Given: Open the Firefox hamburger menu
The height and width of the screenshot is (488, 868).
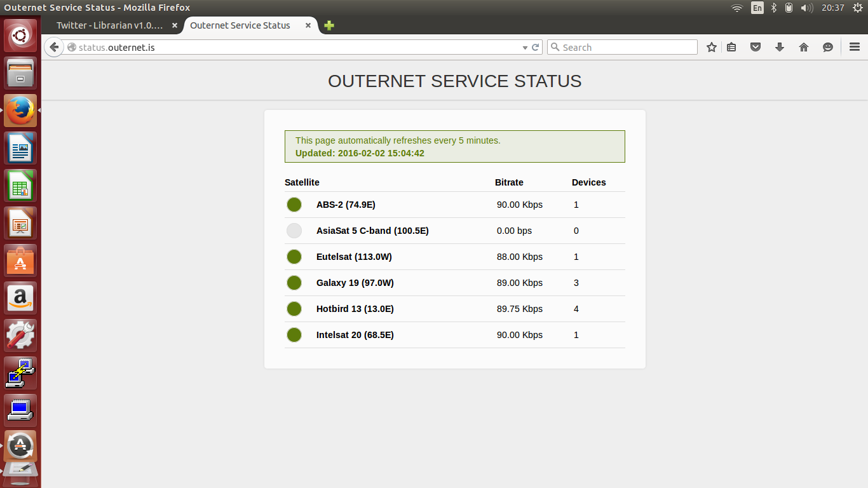Looking at the screenshot, I should [855, 47].
